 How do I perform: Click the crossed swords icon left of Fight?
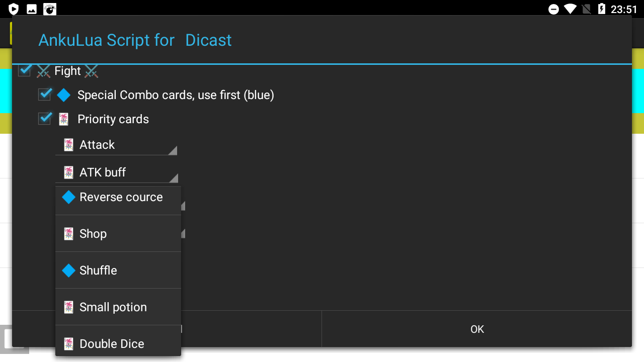click(x=44, y=72)
